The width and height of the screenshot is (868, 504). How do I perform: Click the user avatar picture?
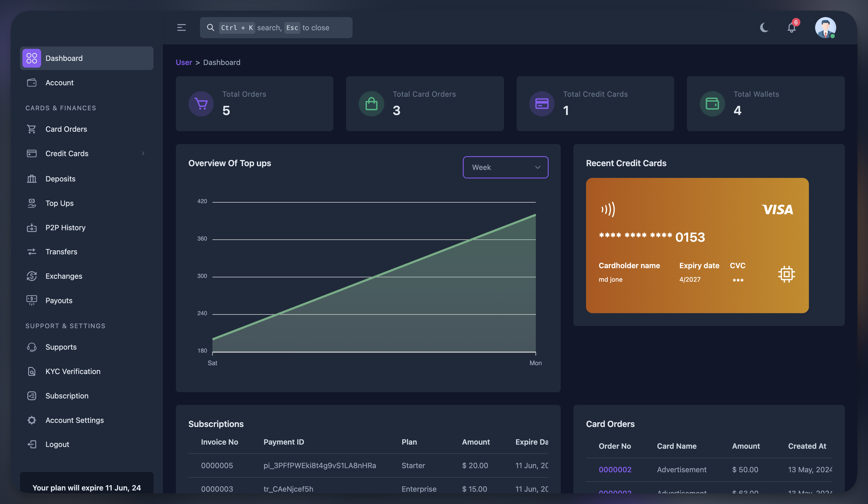tap(825, 28)
